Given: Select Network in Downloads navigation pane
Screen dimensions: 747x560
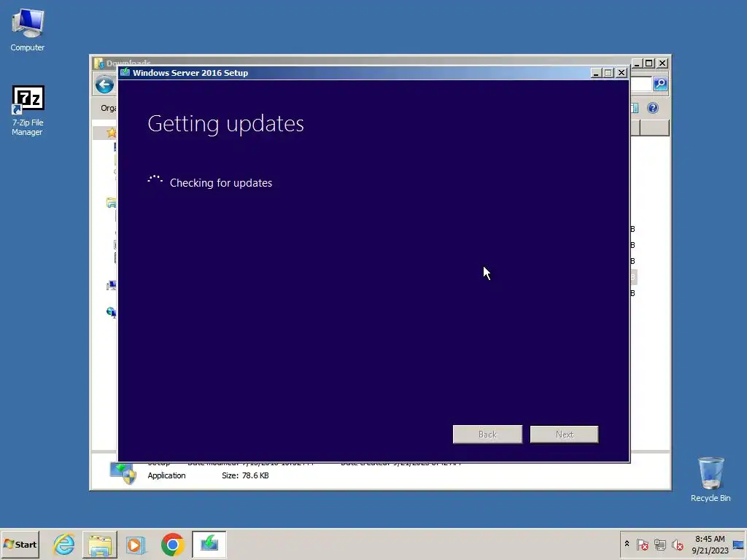Looking at the screenshot, I should coord(112,312).
